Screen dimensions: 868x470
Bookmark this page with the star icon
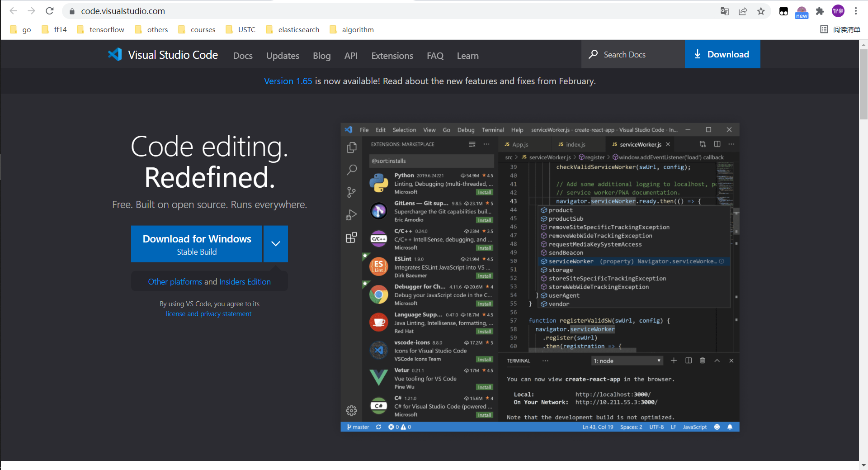coord(761,11)
